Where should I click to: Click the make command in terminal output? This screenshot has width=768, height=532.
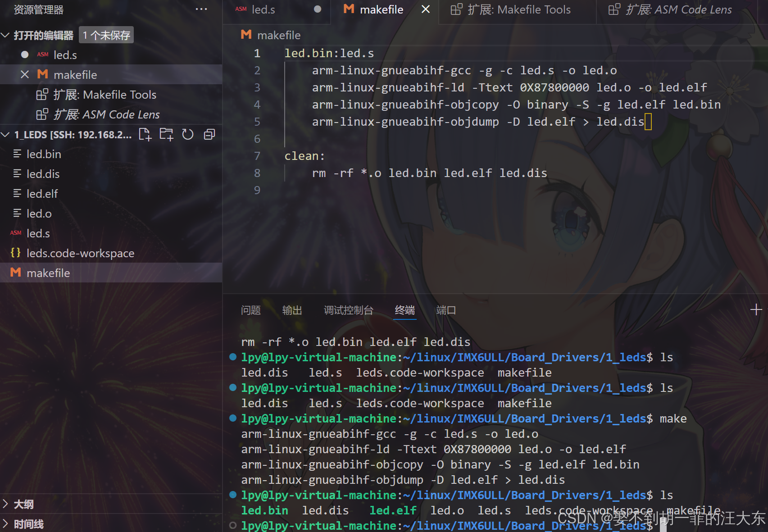[x=673, y=418]
